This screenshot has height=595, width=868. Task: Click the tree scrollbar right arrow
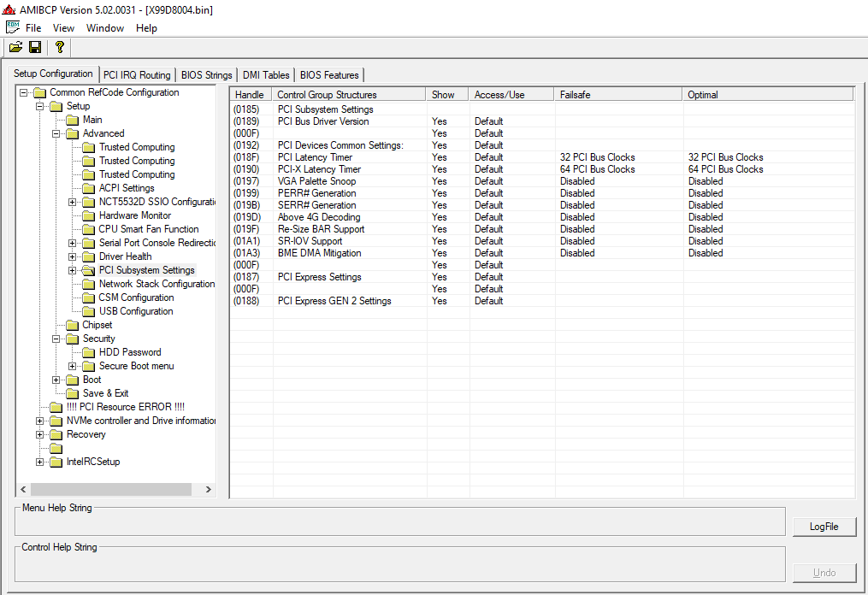point(208,489)
